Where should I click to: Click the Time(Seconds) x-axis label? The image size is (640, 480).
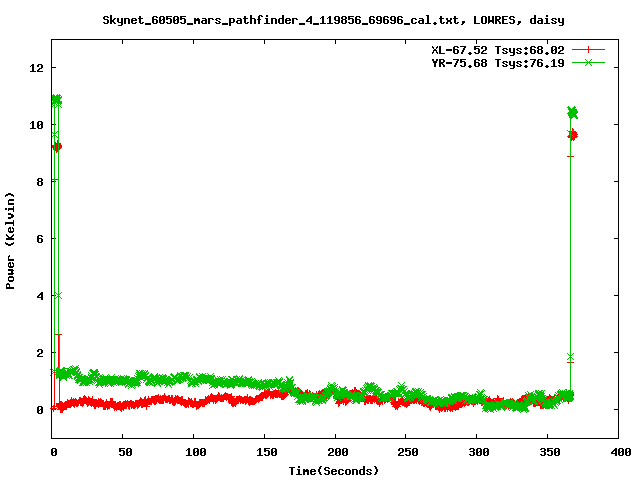(x=333, y=471)
